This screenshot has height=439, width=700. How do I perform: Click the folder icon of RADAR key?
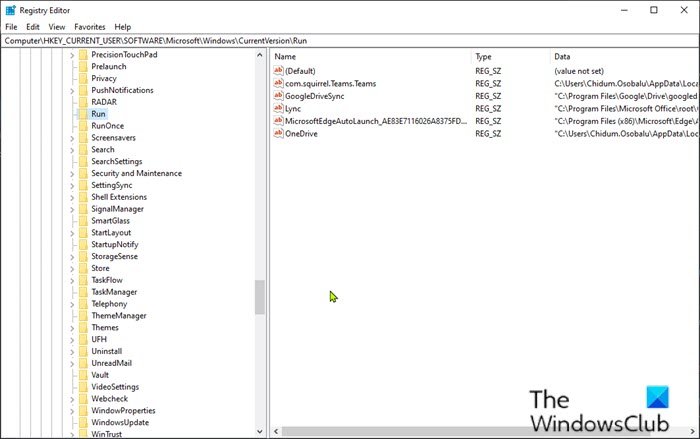point(83,102)
